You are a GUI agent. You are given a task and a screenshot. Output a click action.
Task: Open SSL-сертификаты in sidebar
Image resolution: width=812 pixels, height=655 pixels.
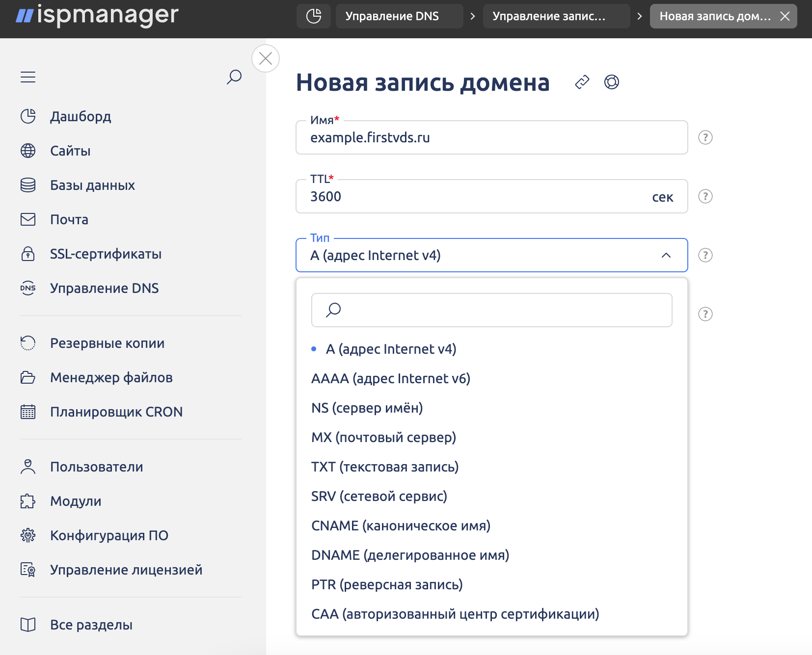pos(106,254)
